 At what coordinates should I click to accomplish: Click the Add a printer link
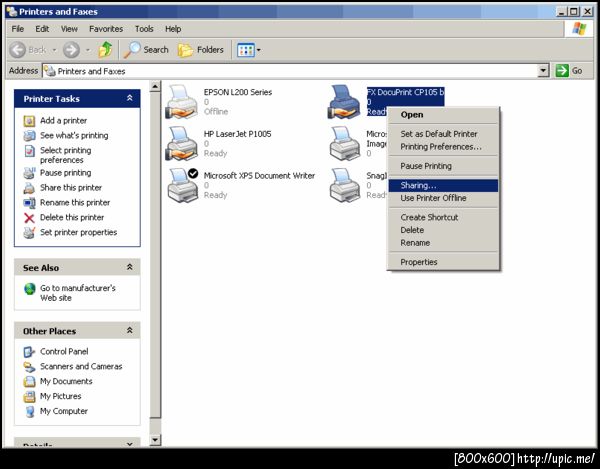[64, 121]
